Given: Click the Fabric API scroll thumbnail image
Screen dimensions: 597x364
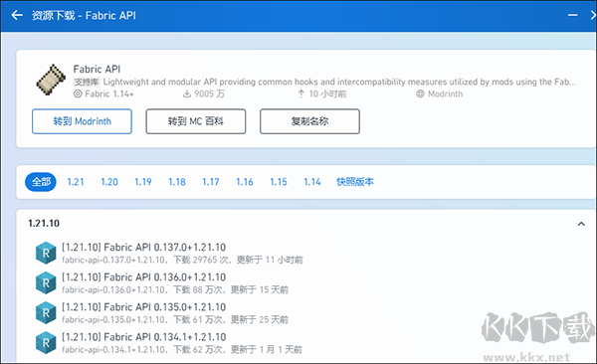Looking at the screenshot, I should coord(51,80).
